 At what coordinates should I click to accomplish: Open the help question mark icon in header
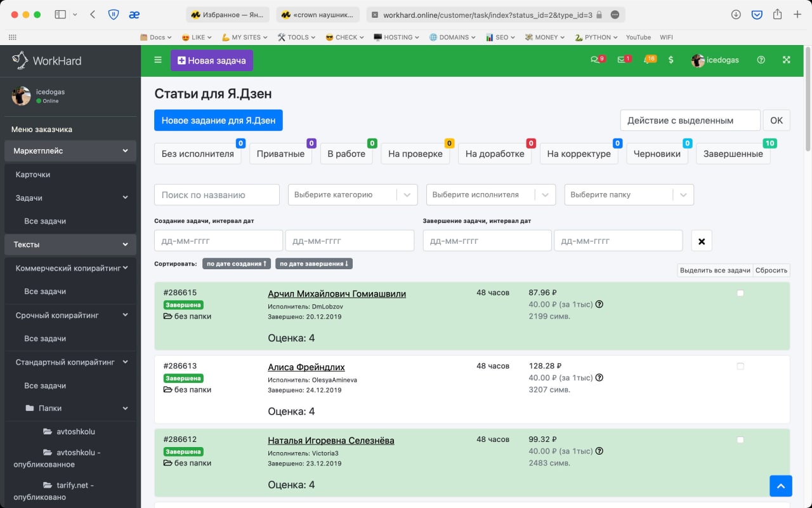click(761, 60)
